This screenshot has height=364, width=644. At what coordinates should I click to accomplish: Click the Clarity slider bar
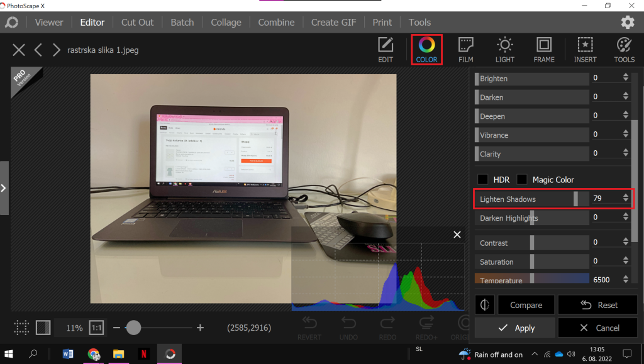point(532,154)
